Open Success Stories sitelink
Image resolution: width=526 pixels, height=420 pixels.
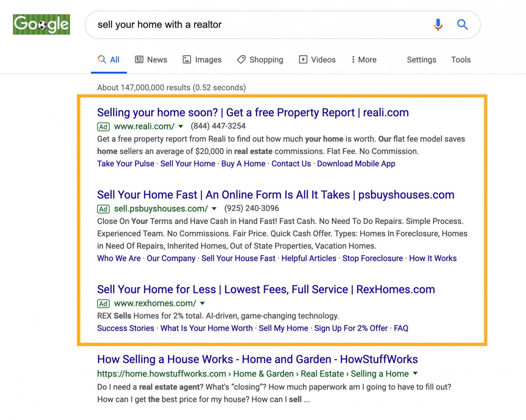[125, 328]
